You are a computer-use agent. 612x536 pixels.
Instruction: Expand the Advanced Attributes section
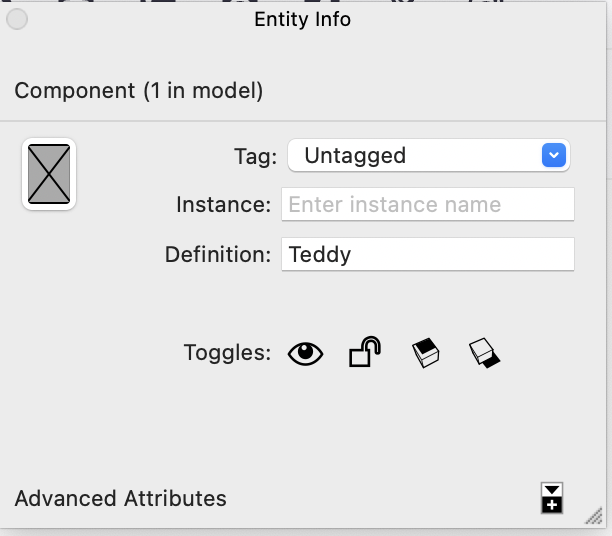[552, 498]
